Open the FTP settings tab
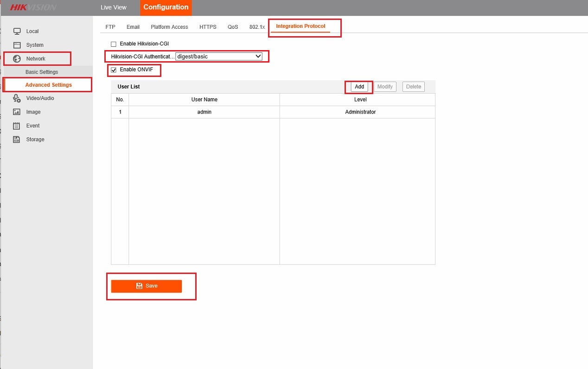Image resolution: width=588 pixels, height=369 pixels. click(110, 27)
